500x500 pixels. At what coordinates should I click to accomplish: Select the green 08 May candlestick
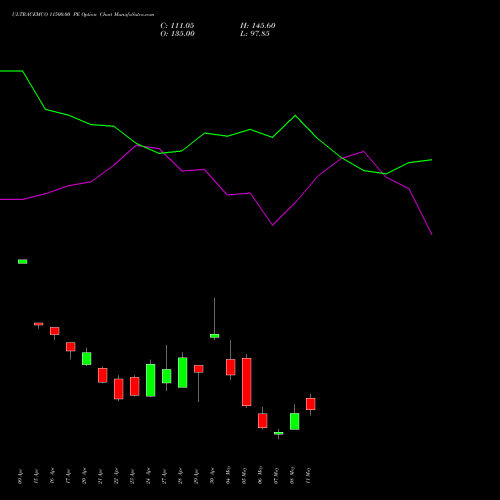(x=295, y=421)
